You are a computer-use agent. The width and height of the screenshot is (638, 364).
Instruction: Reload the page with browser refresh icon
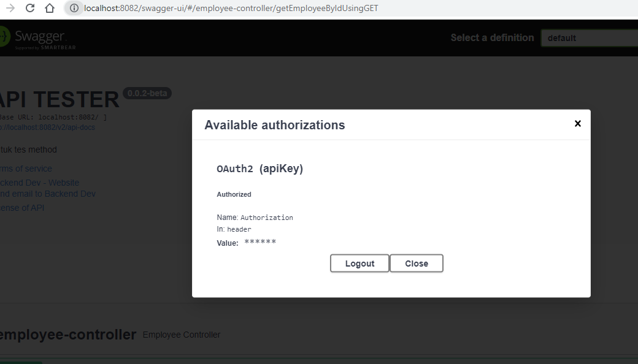[x=30, y=8]
